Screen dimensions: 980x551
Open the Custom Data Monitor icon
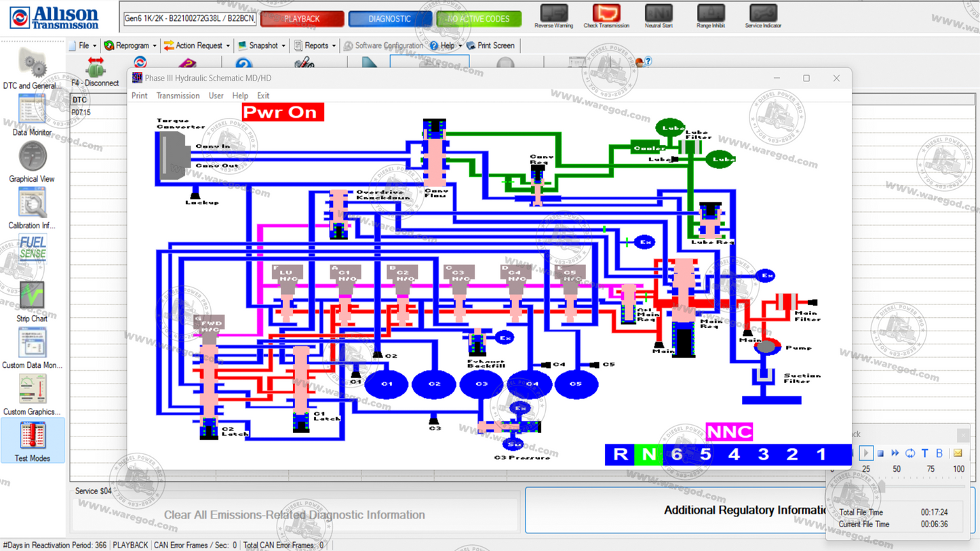[32, 342]
